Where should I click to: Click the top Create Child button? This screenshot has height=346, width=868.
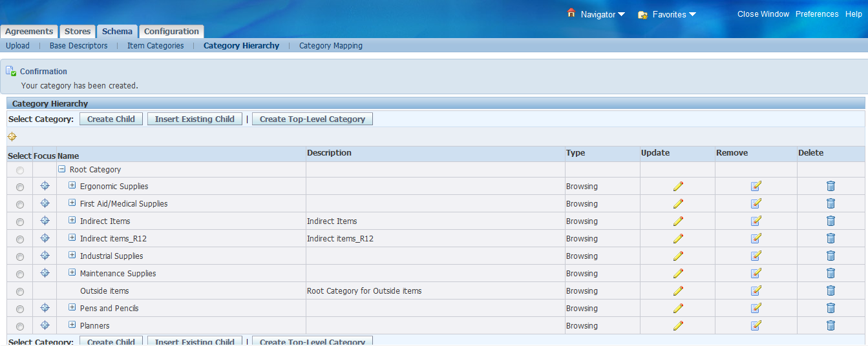tap(111, 119)
